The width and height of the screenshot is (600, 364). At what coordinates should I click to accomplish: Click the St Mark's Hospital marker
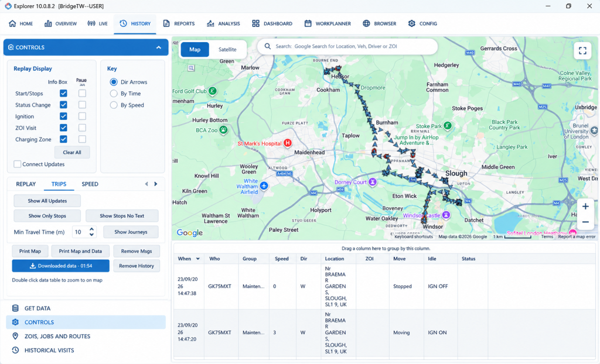[x=288, y=143]
